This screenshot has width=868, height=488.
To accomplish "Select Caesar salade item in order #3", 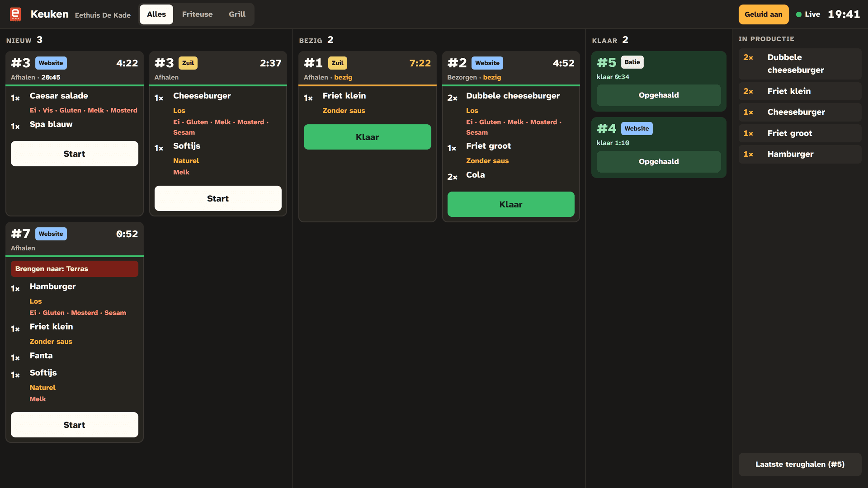I will click(x=59, y=96).
